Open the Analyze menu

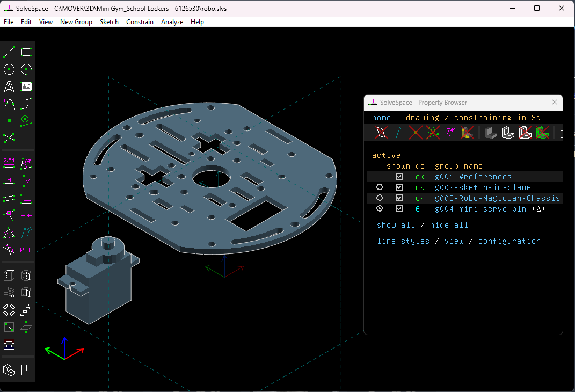coord(172,22)
